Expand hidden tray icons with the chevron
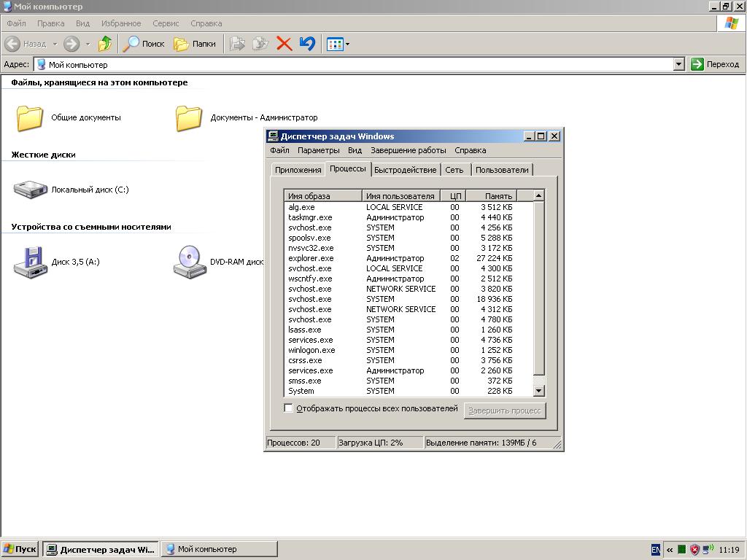747x560 pixels. pyautogui.click(x=669, y=550)
